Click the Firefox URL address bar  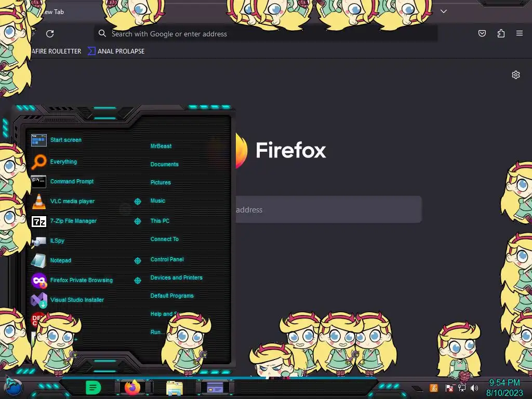click(265, 34)
